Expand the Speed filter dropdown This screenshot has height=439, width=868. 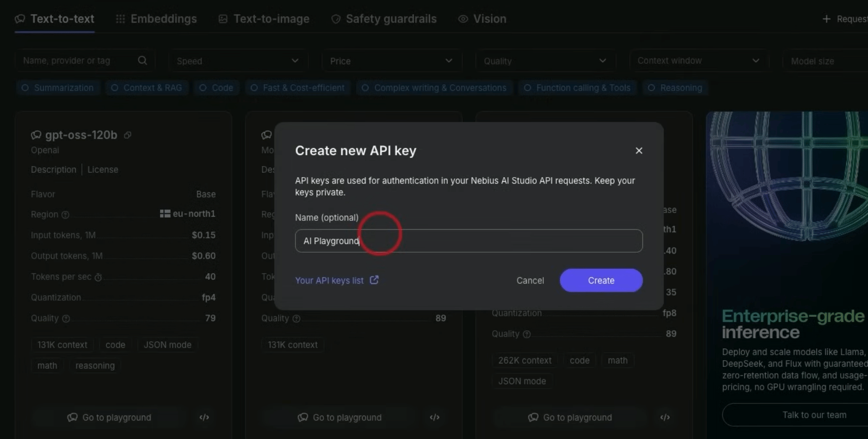238,61
